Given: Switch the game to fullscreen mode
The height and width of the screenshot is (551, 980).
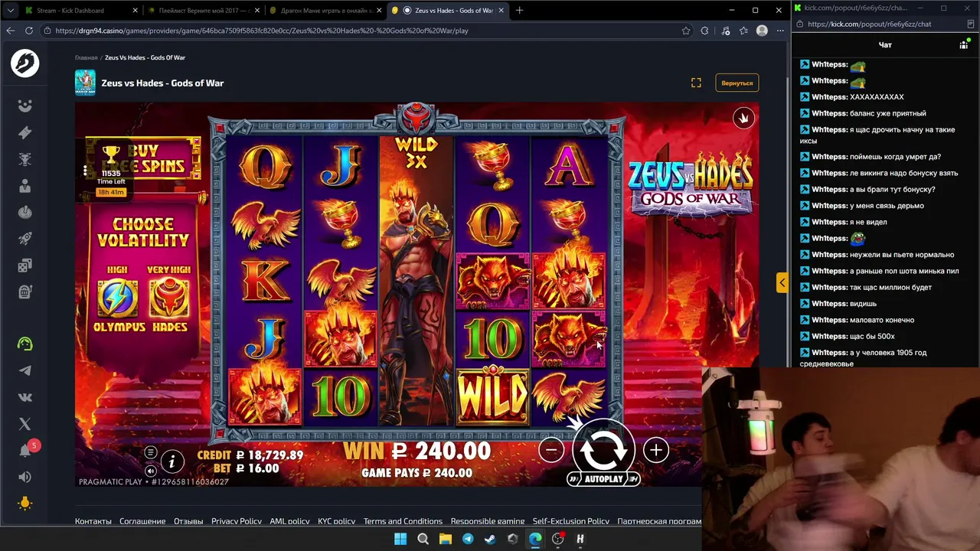Looking at the screenshot, I should pos(696,83).
